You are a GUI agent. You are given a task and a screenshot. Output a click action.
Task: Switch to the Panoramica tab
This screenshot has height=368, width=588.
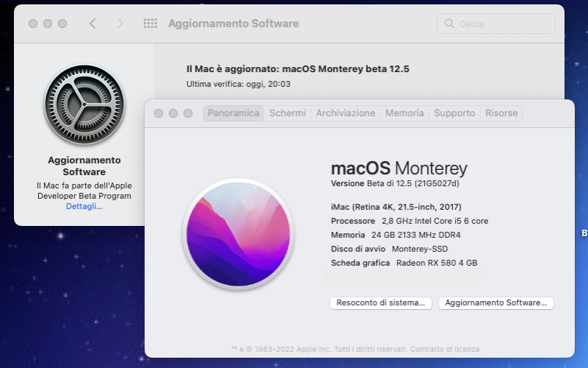point(234,113)
